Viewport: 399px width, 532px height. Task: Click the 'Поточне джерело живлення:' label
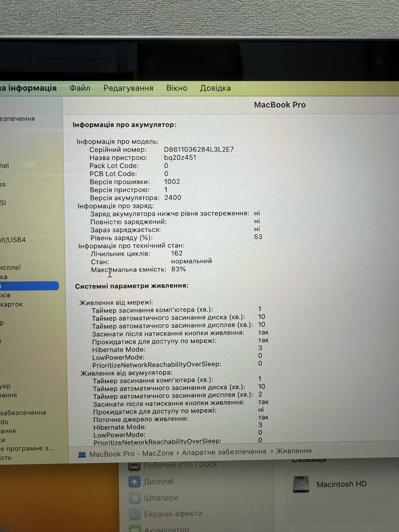pos(141,419)
